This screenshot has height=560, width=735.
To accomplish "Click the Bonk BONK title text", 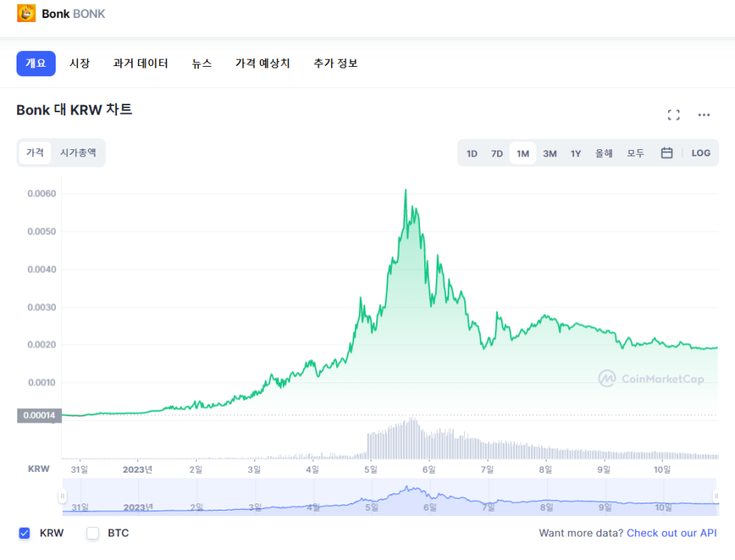I will coord(74,13).
